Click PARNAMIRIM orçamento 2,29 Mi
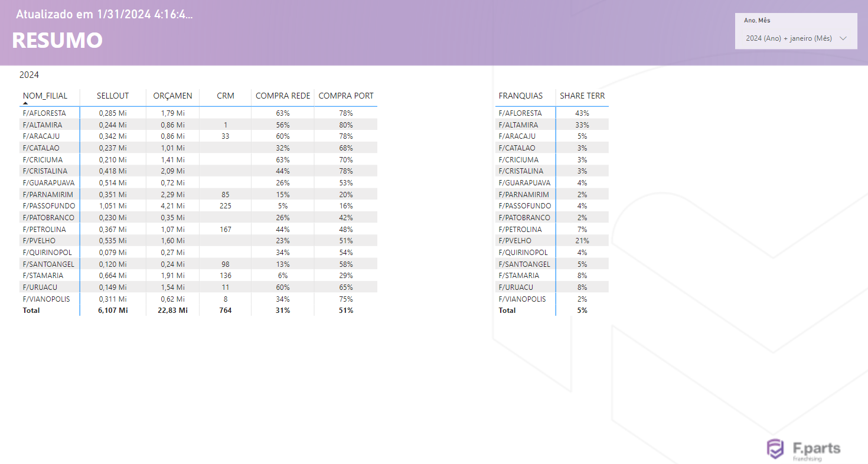The width and height of the screenshot is (868, 464). tap(172, 194)
